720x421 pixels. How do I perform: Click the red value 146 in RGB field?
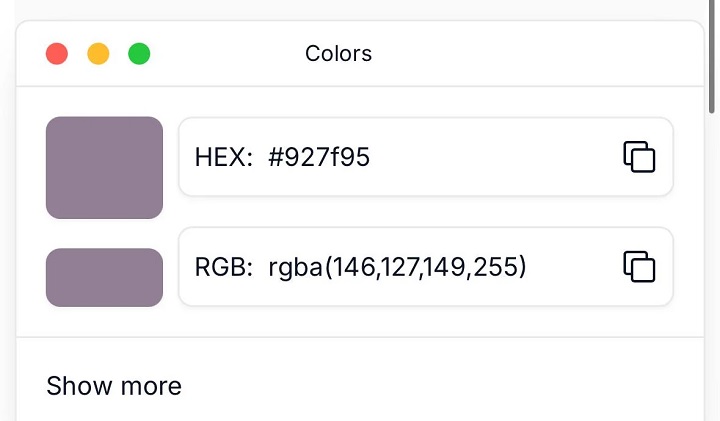[x=352, y=267]
